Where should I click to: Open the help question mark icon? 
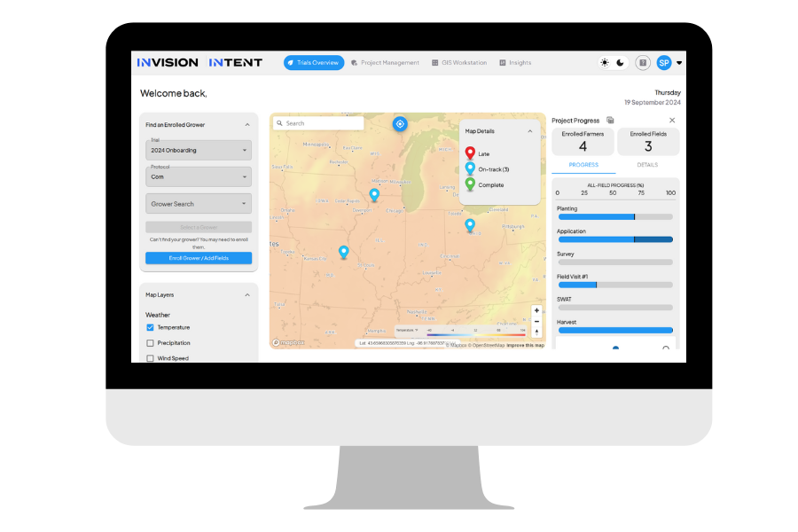643,63
